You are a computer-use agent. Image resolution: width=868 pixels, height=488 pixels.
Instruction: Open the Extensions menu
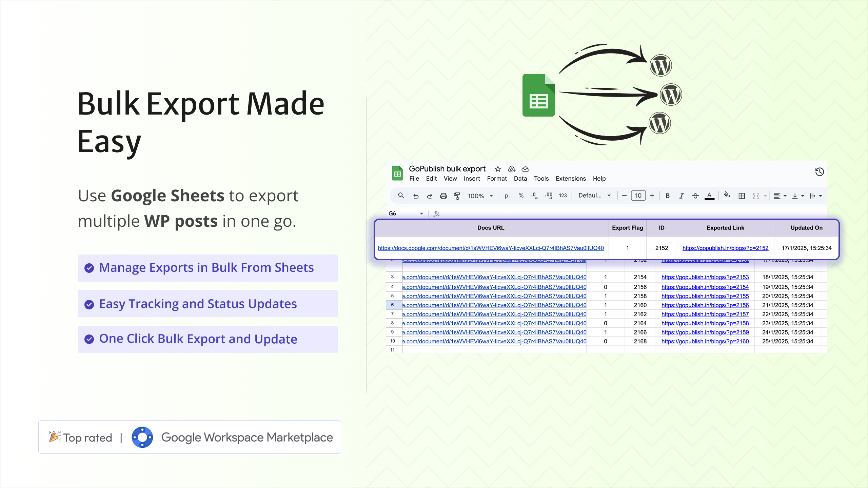571,179
